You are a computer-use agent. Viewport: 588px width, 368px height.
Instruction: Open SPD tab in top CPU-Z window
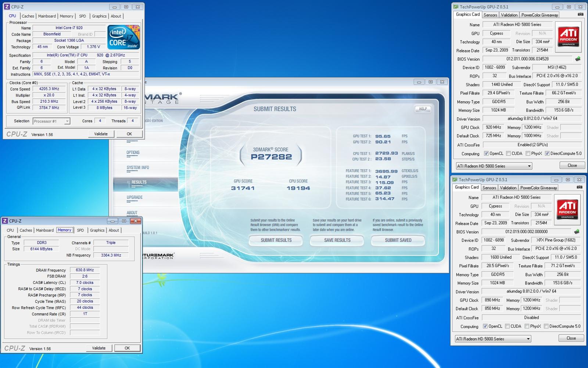tap(82, 16)
